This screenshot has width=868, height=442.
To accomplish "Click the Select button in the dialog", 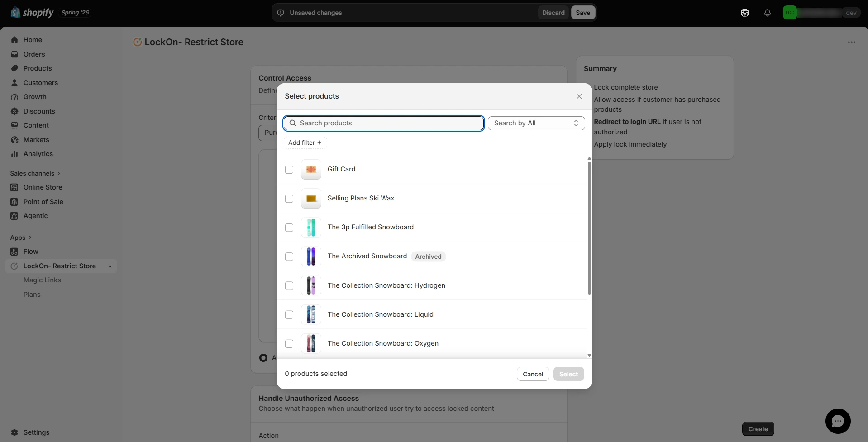I will 568,374.
